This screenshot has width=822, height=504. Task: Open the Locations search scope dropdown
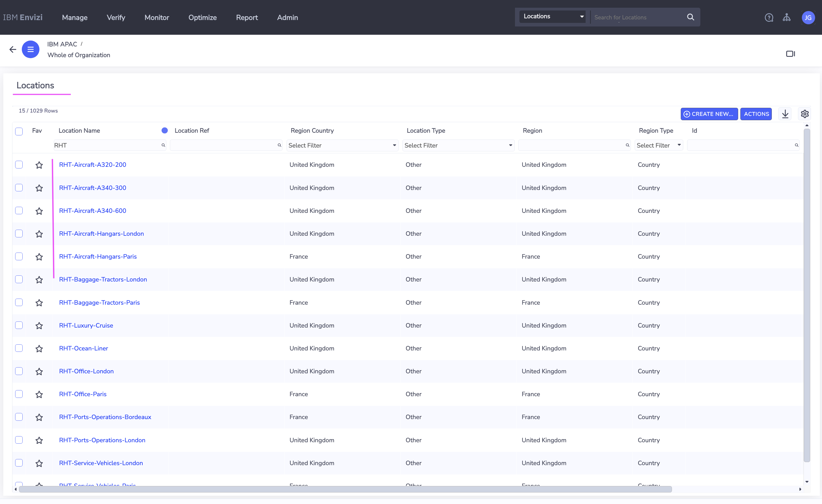(553, 16)
